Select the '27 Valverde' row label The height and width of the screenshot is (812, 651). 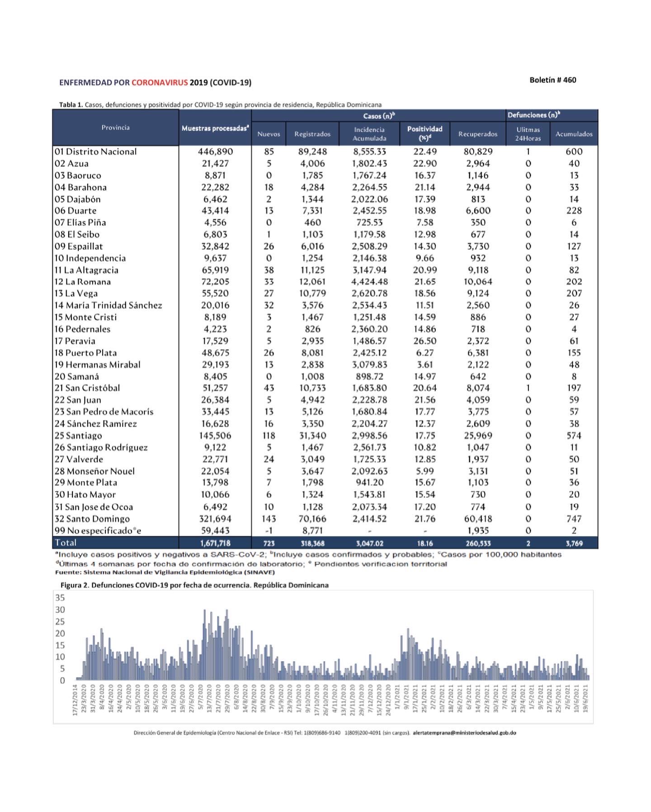click(79, 459)
